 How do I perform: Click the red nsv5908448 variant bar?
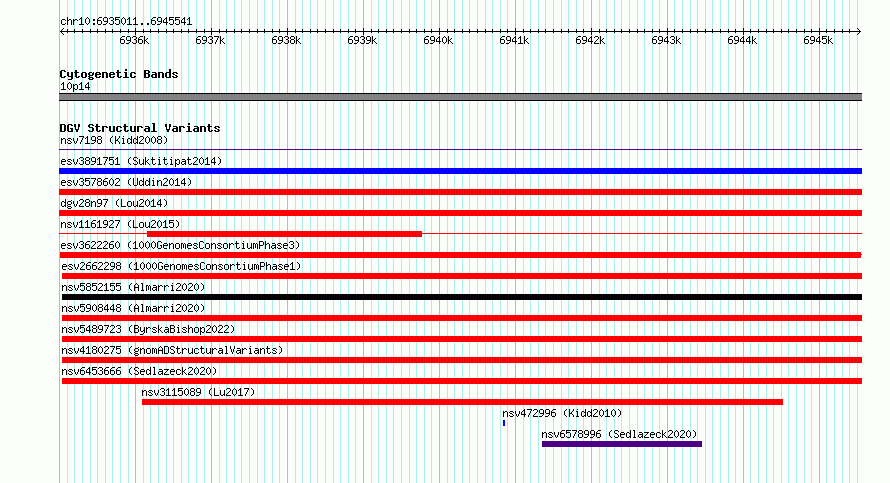coord(461,318)
